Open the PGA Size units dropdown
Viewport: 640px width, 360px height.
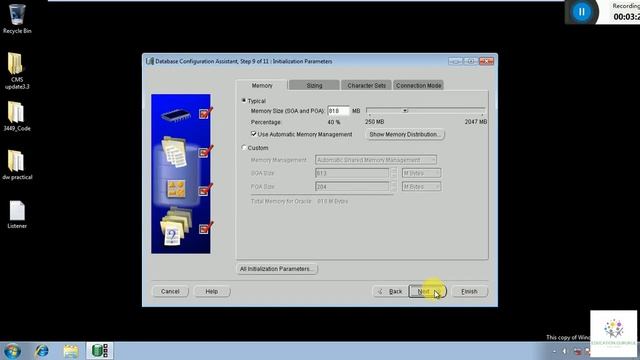tap(421, 187)
